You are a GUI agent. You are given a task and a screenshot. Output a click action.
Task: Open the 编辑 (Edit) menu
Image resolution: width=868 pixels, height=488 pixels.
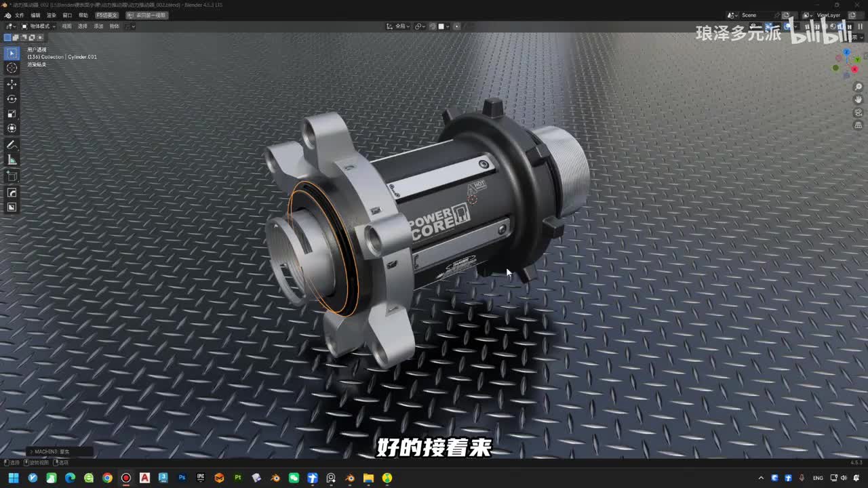35,15
